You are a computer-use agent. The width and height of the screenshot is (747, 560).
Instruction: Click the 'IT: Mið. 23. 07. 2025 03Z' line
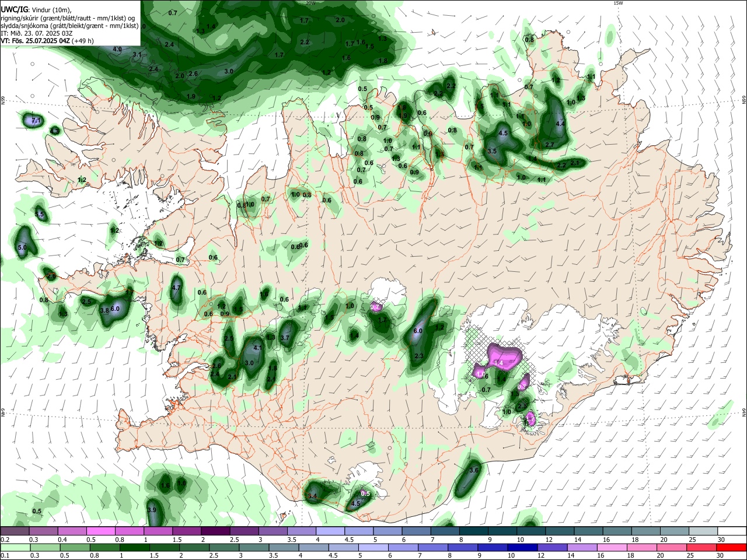tap(36, 33)
